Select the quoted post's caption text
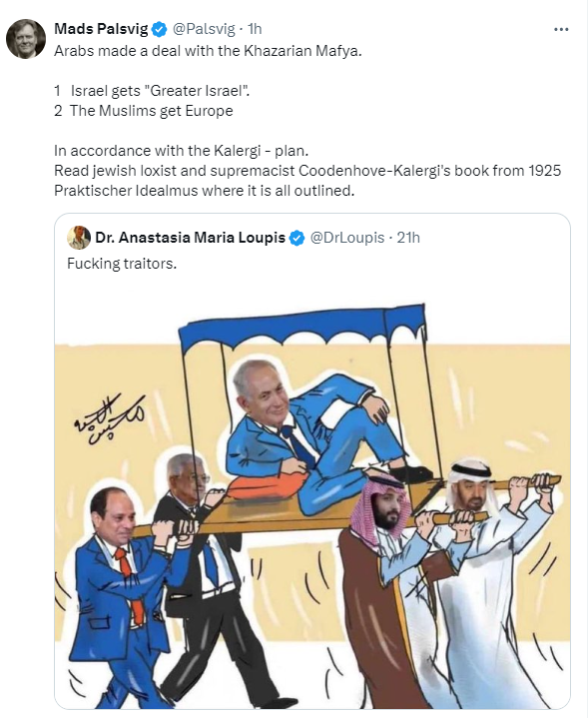 point(122,264)
